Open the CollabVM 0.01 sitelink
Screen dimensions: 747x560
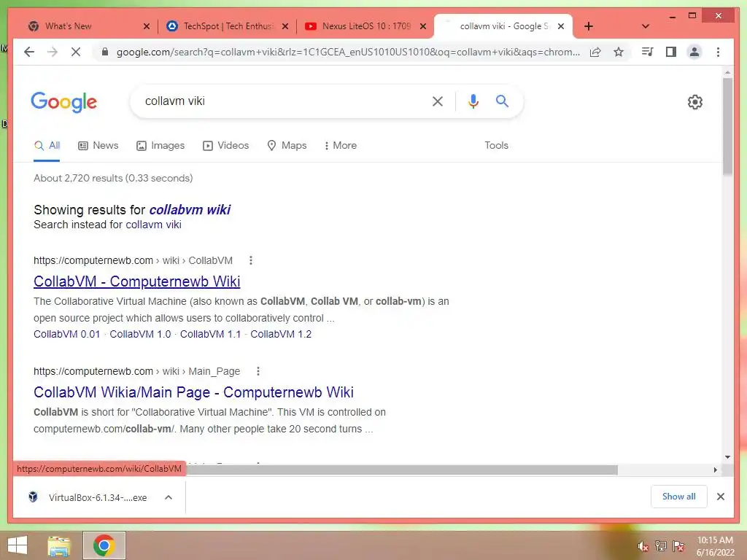click(x=66, y=334)
